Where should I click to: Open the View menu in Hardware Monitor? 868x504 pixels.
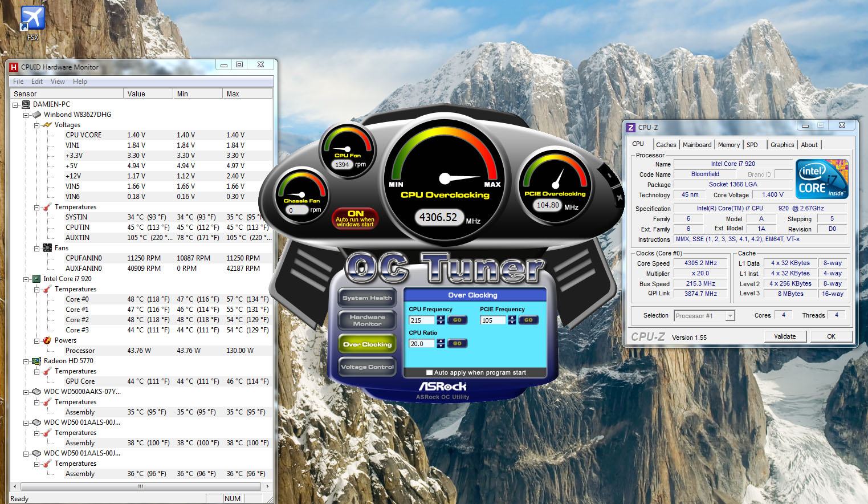[x=58, y=82]
